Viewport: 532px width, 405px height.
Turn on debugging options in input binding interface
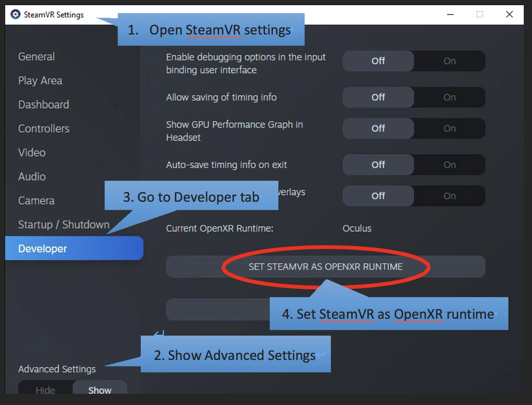[449, 61]
